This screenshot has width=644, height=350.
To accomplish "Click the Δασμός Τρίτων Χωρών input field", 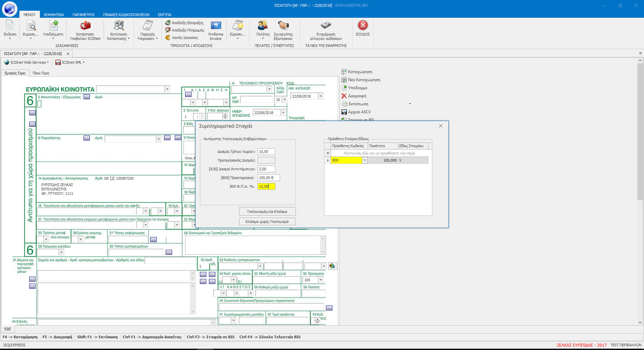I will (x=266, y=152).
